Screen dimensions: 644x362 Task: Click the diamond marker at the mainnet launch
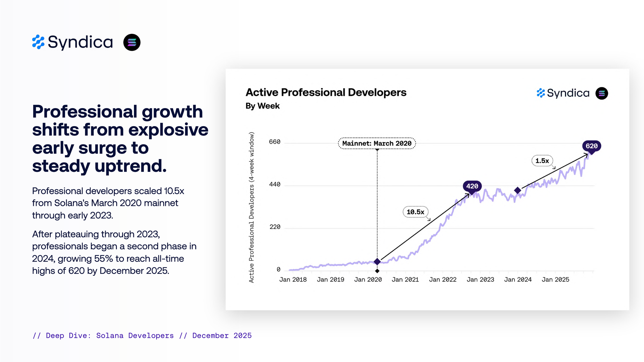[x=377, y=262]
